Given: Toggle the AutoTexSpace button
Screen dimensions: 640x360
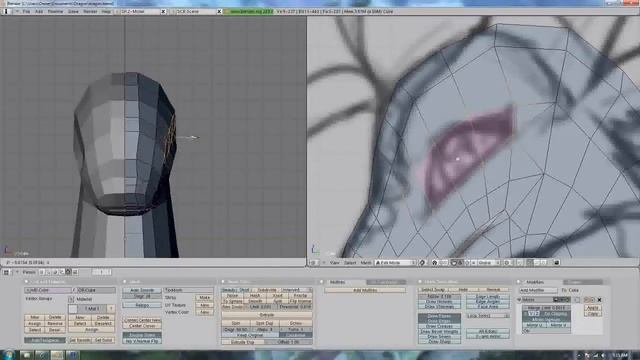Looking at the screenshot, I should pyautogui.click(x=45, y=340).
